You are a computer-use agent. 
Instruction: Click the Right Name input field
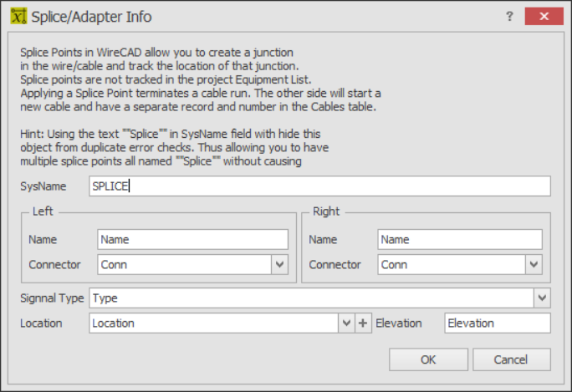pyautogui.click(x=460, y=240)
